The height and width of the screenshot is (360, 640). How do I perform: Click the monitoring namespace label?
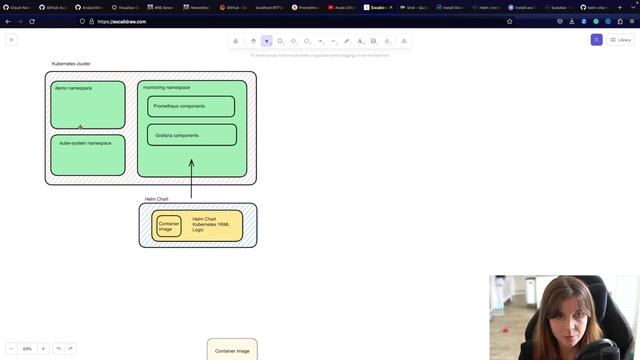(x=167, y=87)
